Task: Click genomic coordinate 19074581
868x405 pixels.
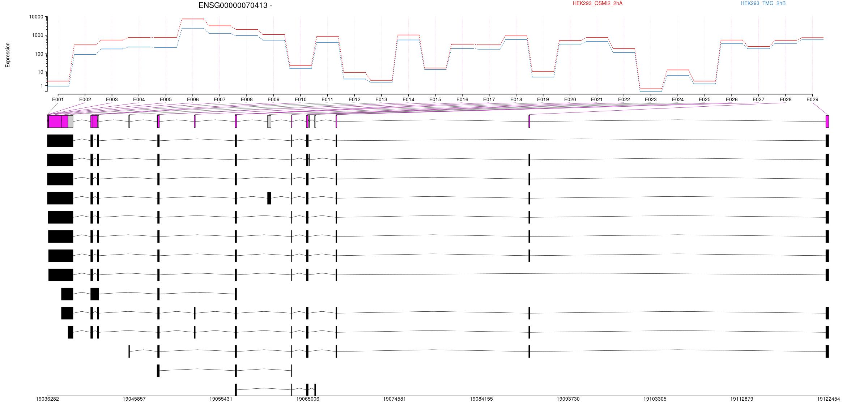Action: point(395,399)
